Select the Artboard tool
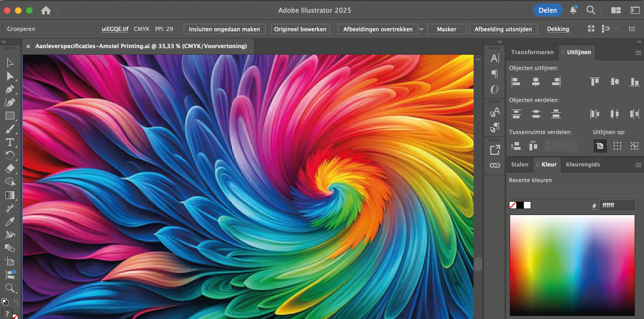This screenshot has height=319, width=644. (x=11, y=261)
